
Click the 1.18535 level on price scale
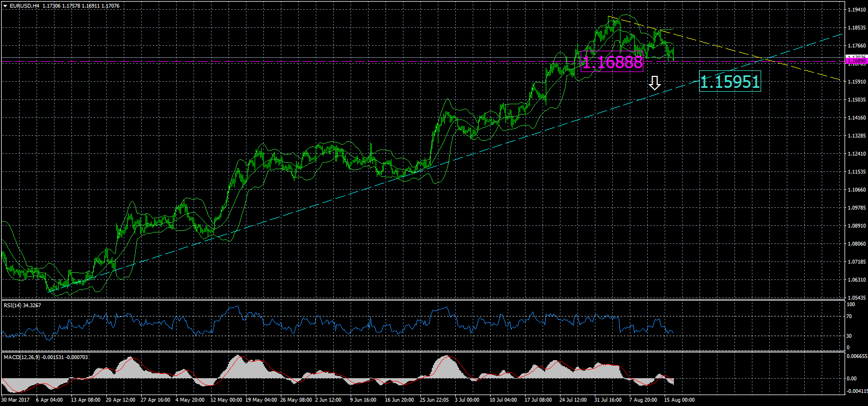[x=856, y=28]
